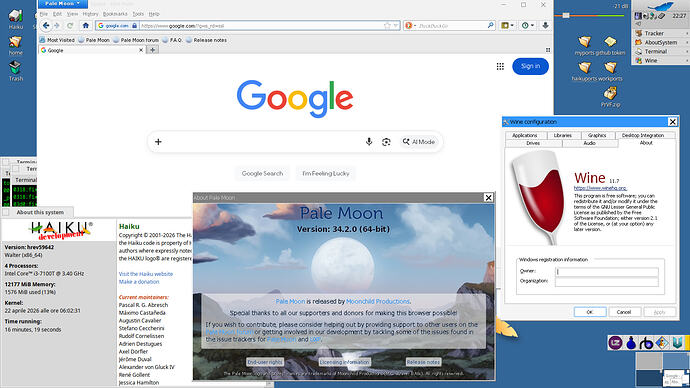Open the Google apps grid icon
The image size is (690, 388).
pos(500,66)
